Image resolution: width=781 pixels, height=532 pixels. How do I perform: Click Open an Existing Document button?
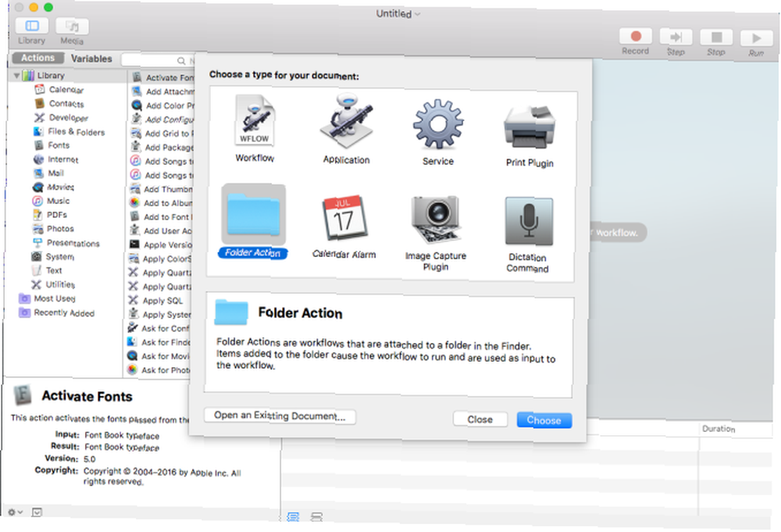click(x=280, y=416)
